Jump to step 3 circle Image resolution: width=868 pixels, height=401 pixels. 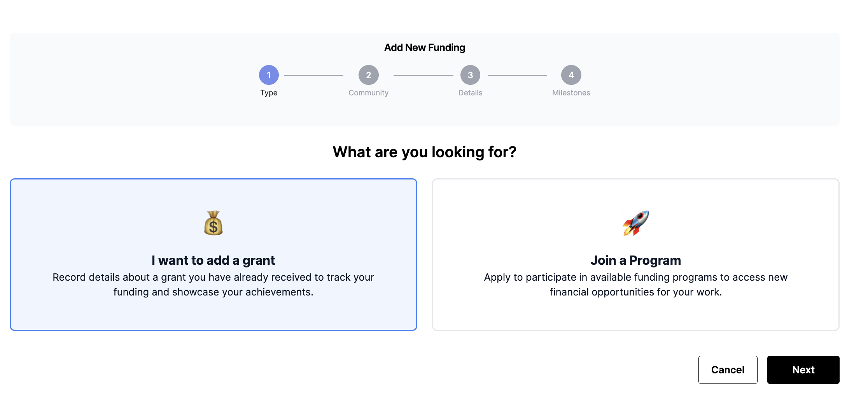pos(470,75)
